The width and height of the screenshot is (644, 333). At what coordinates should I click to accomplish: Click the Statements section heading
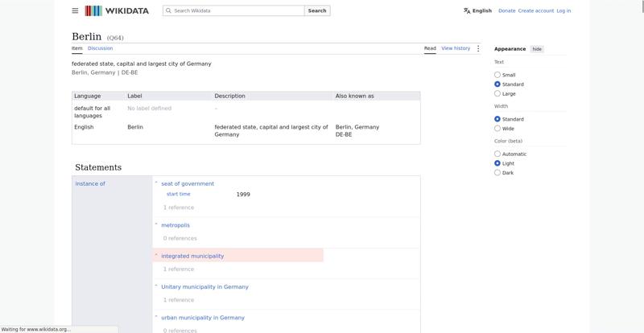coord(98,167)
